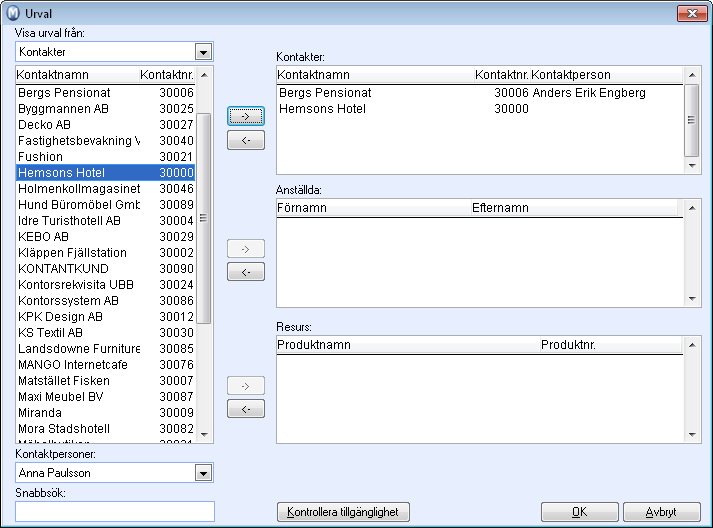
Task: Select Miranda in the list
Action: click(105, 412)
